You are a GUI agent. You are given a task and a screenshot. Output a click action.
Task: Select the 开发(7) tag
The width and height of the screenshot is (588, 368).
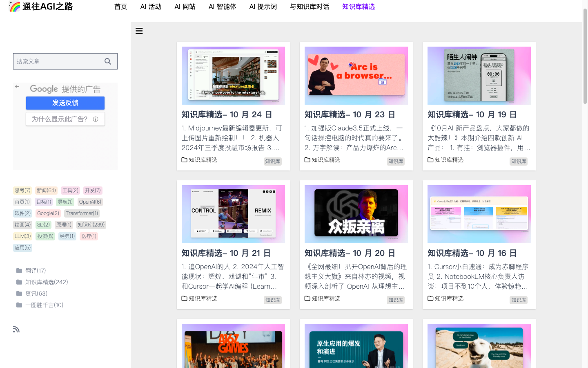coord(93,191)
